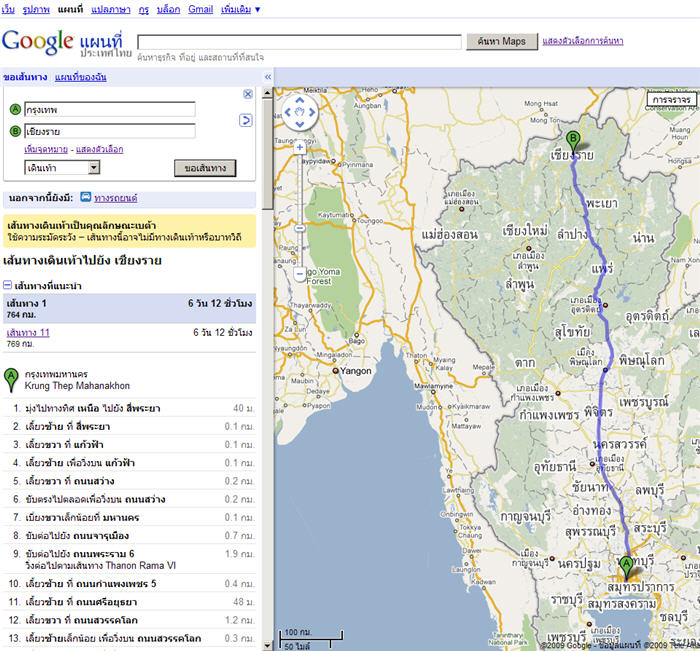Click green marker B icon beside เชียงราย field
700x651 pixels.
pyautogui.click(x=15, y=131)
